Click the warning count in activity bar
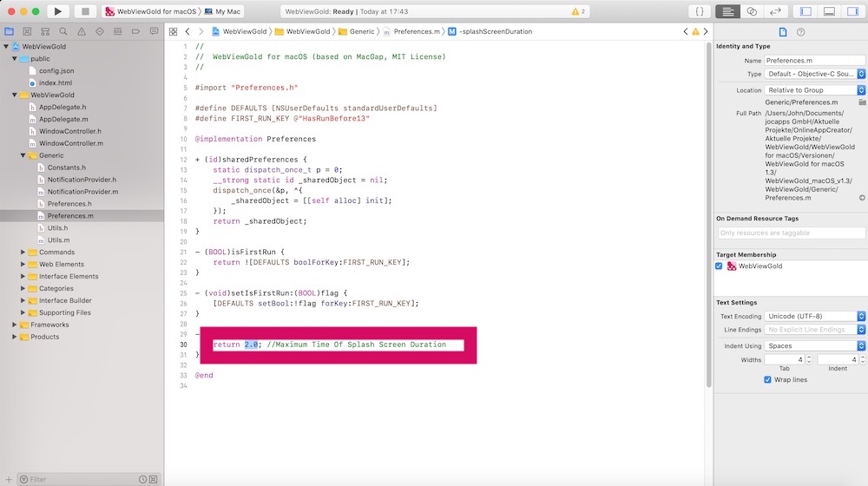Screen dimensions: 868x486 pos(578,11)
